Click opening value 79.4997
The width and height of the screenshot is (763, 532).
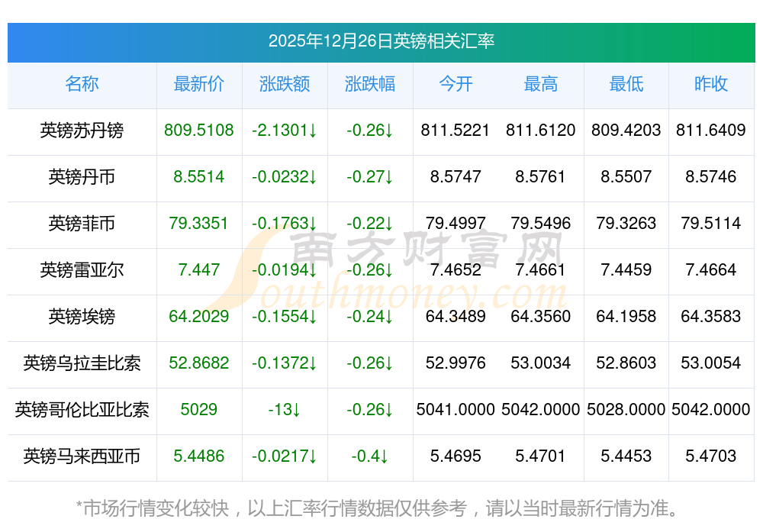456,223
